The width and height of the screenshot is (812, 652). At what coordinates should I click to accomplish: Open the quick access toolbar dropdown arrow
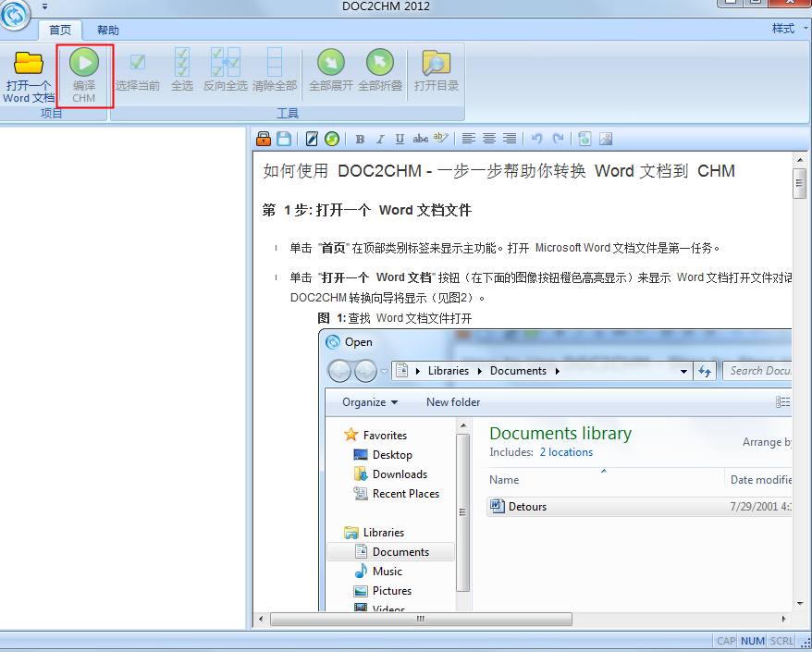(x=45, y=6)
